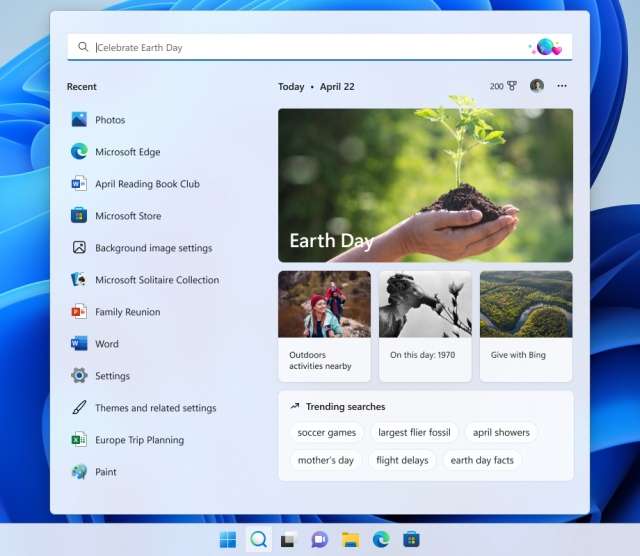Click the '200' rewards points number

tap(496, 86)
